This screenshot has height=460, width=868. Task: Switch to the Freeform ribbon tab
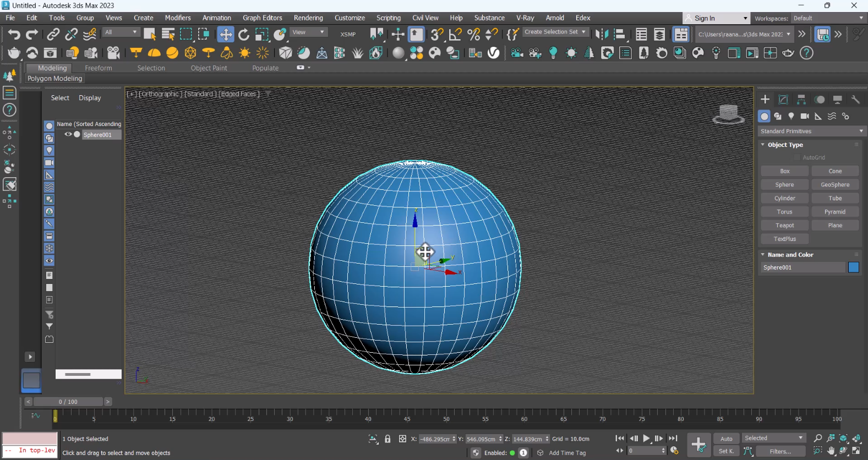pos(99,68)
